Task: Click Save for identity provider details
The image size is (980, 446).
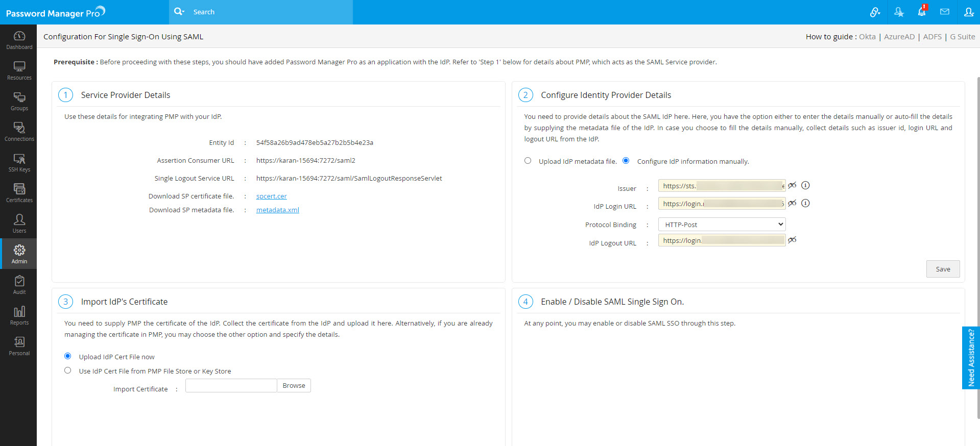Action: coord(942,269)
